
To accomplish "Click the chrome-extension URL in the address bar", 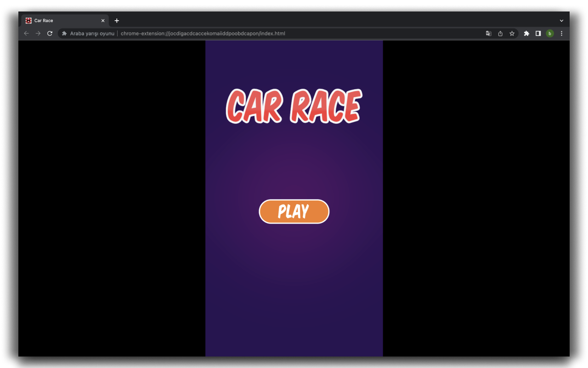I will pyautogui.click(x=202, y=33).
